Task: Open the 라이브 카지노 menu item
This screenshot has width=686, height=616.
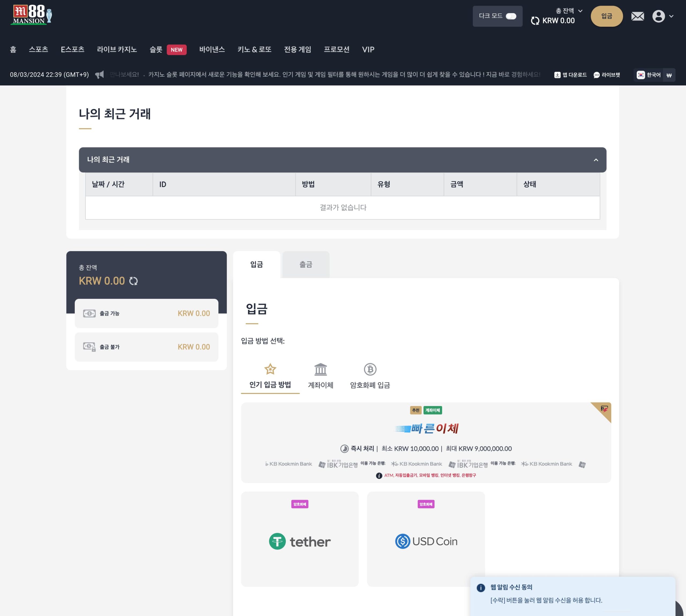Action: [x=117, y=50]
